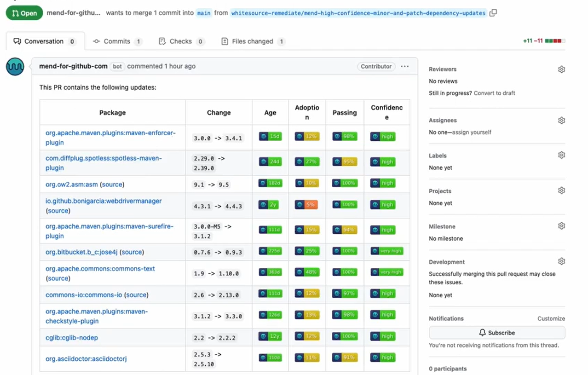Image resolution: width=588 pixels, height=375 pixels.
Task: Click the Contributor badge on the comment
Action: pyautogui.click(x=376, y=66)
